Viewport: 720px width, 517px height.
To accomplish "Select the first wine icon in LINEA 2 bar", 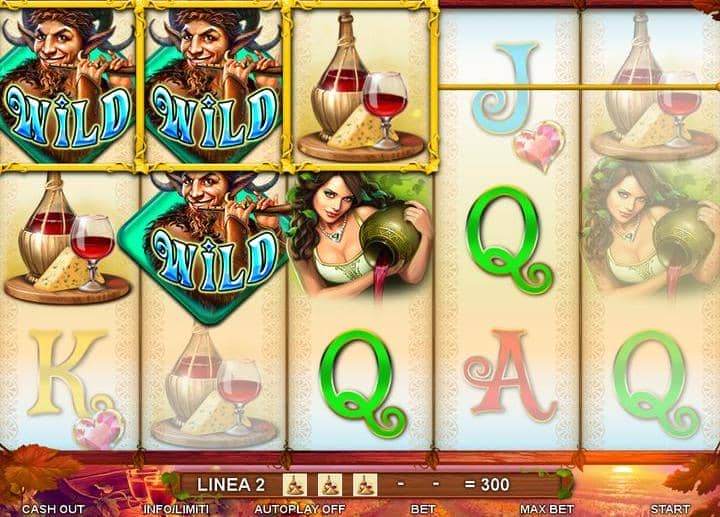I will (295, 485).
